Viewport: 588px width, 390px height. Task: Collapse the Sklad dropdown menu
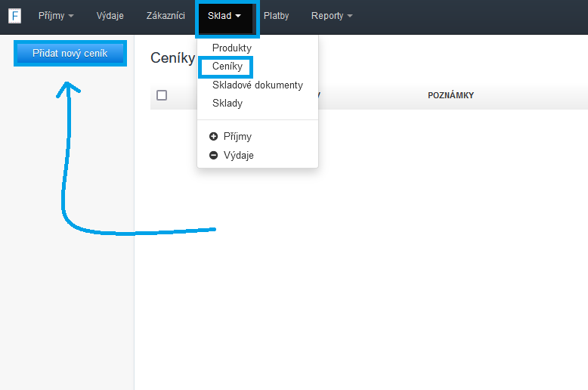[x=224, y=16]
